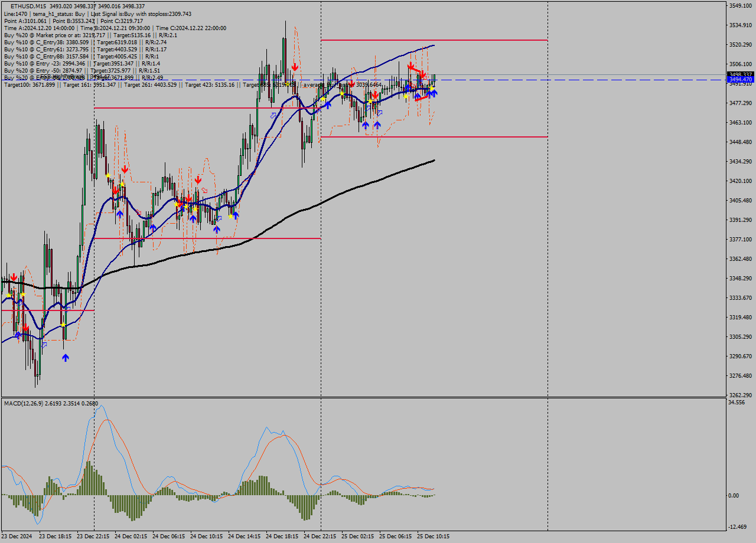Viewport: 756px width, 543px height.
Task: Click the 3319.480 price axis label
Action: point(741,318)
